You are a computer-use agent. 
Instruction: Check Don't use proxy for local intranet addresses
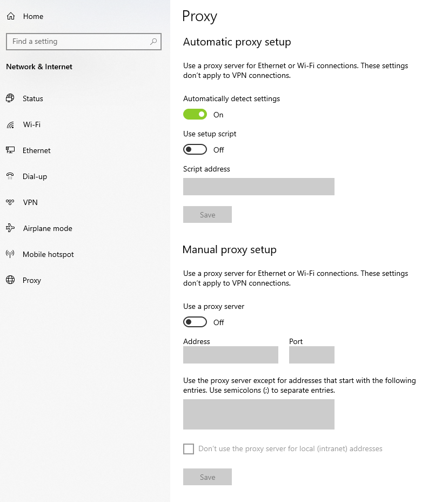pos(189,448)
